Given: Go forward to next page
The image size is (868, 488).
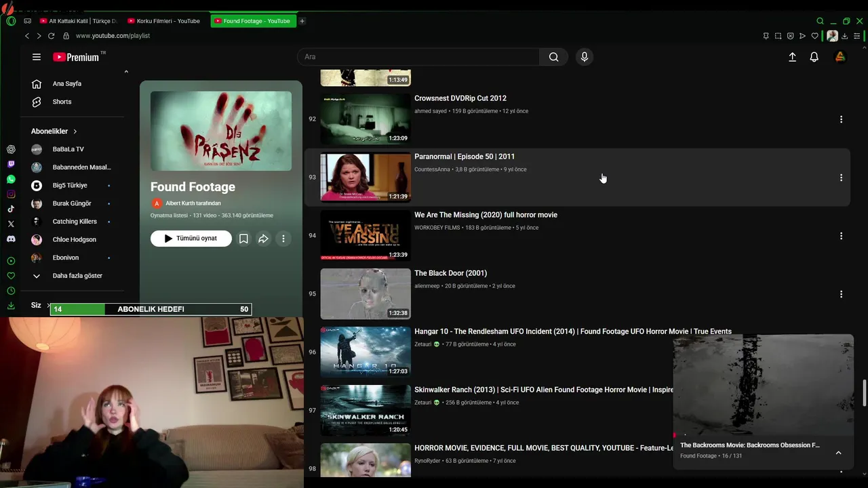Looking at the screenshot, I should point(39,36).
